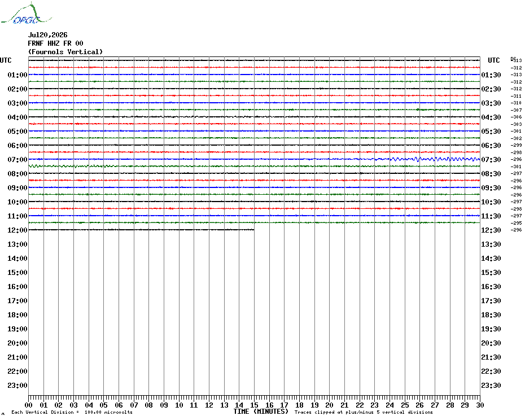The height and width of the screenshot is (420, 525).
Task: Click the -303 offset value
Action: (x=517, y=124)
